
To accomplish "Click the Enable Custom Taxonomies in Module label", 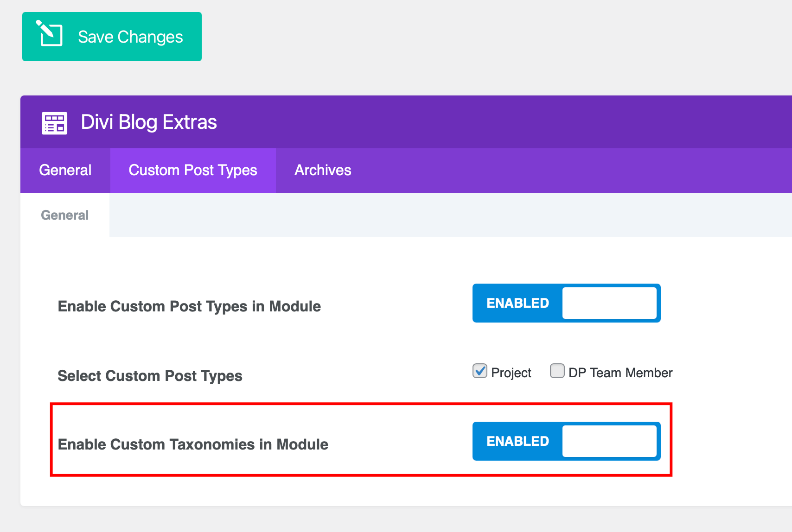I will point(192,444).
